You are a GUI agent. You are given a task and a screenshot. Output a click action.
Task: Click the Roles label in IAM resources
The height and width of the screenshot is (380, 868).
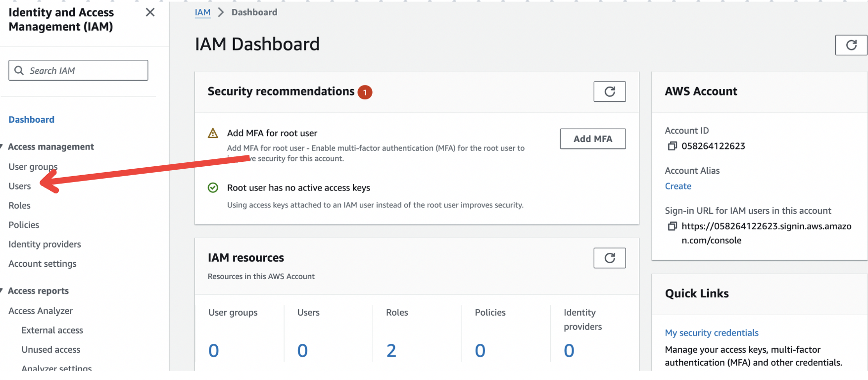(x=397, y=312)
